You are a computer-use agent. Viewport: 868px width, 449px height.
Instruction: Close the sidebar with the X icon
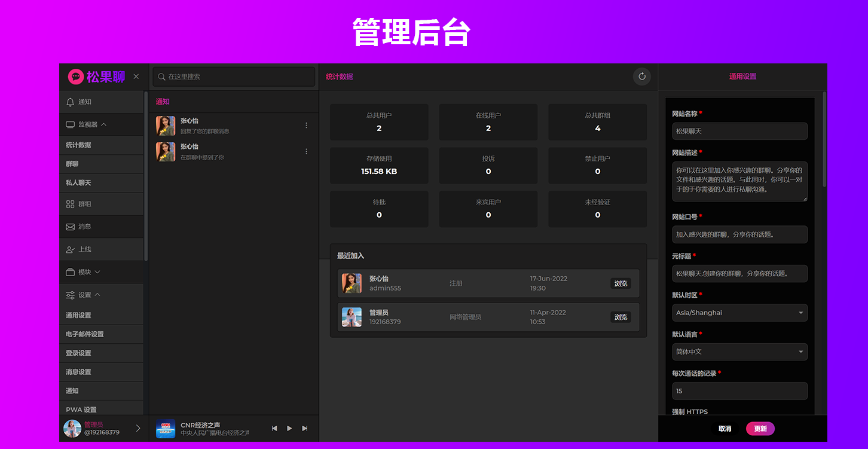[136, 77]
